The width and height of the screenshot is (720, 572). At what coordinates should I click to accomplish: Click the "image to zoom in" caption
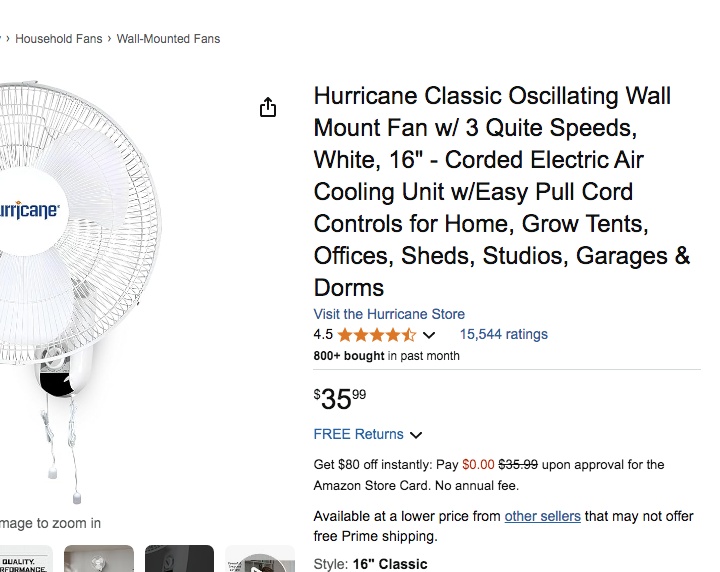coord(50,523)
